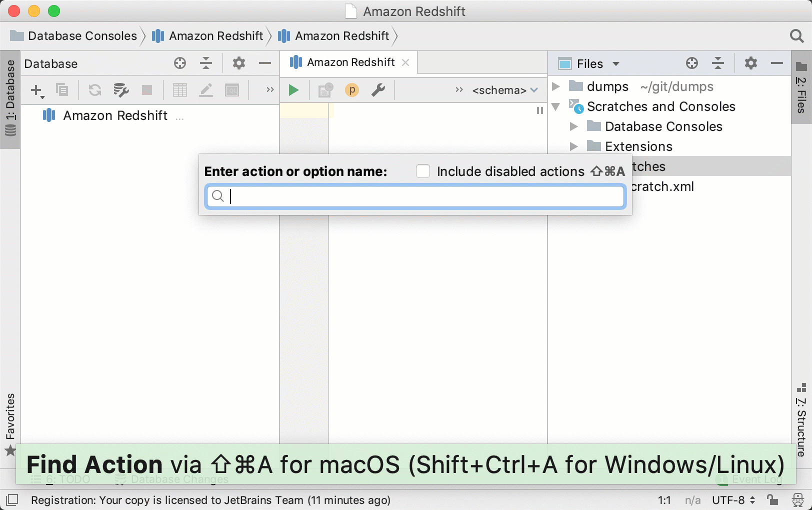Open the Favorites side tab
Image resolution: width=812 pixels, height=510 pixels.
pos(10,424)
